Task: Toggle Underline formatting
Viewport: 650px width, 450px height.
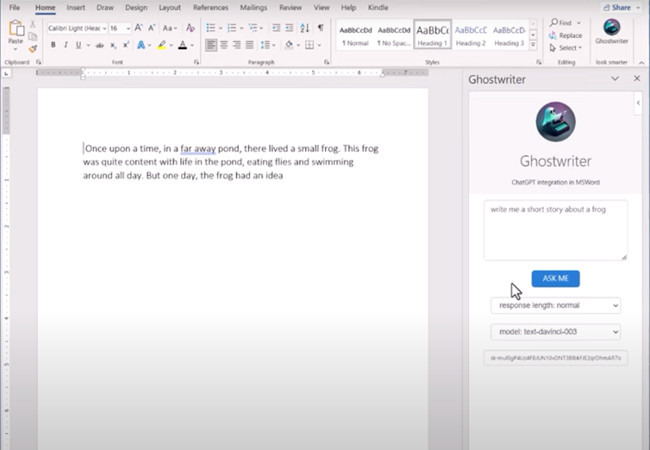Action: (x=78, y=45)
